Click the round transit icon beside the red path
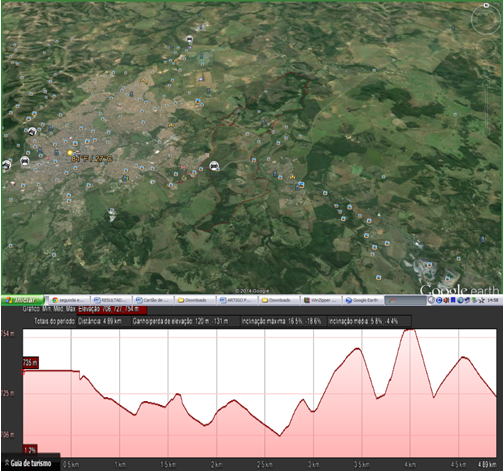The height and width of the screenshot is (474, 504). (x=214, y=165)
